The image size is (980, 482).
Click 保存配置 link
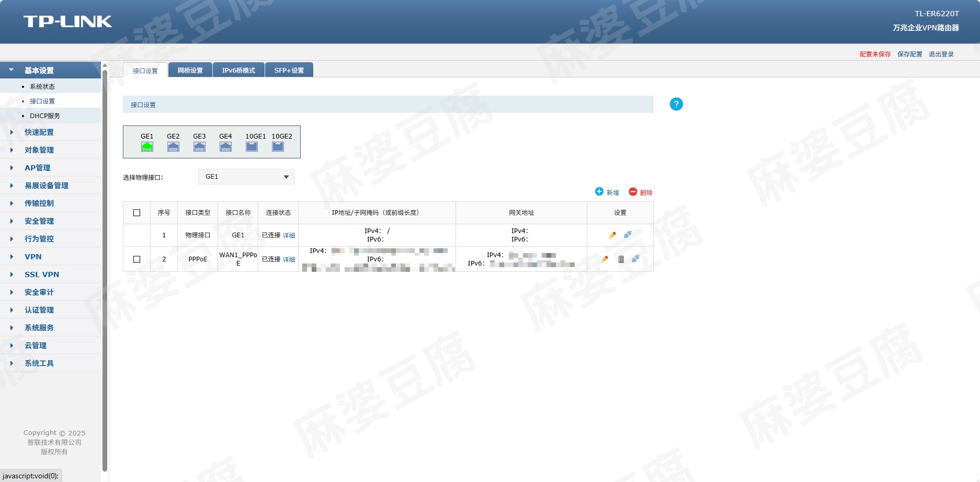(x=910, y=54)
